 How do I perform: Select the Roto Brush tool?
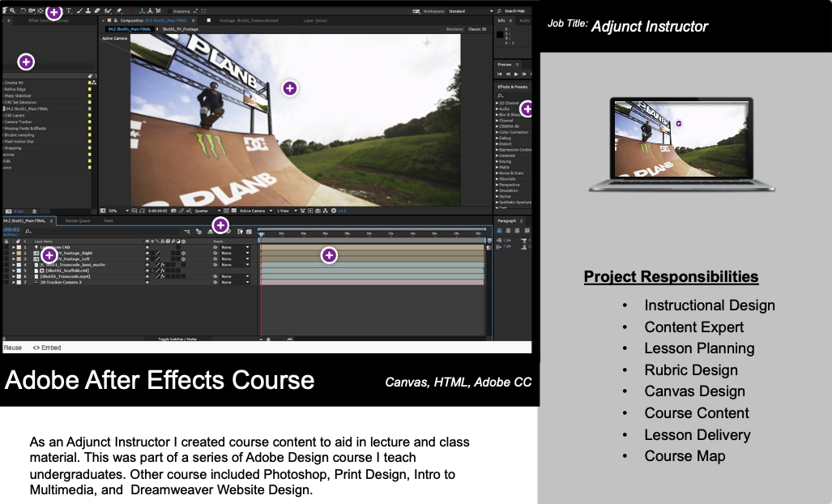pyautogui.click(x=108, y=11)
